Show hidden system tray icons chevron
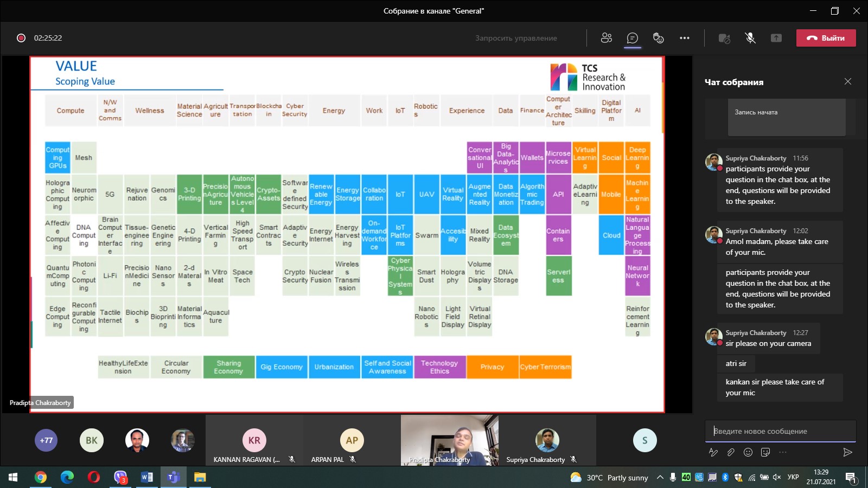This screenshot has height=488, width=868. [x=660, y=477]
